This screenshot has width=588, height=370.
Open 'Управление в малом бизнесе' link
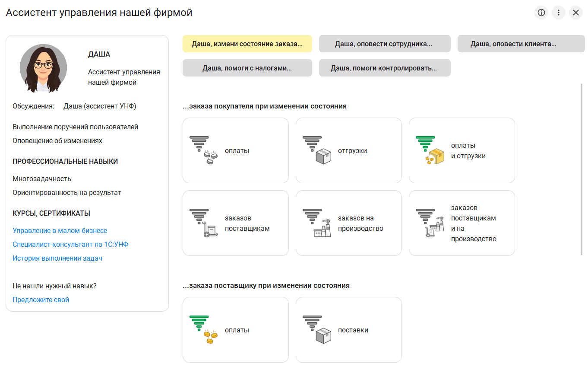(x=60, y=231)
